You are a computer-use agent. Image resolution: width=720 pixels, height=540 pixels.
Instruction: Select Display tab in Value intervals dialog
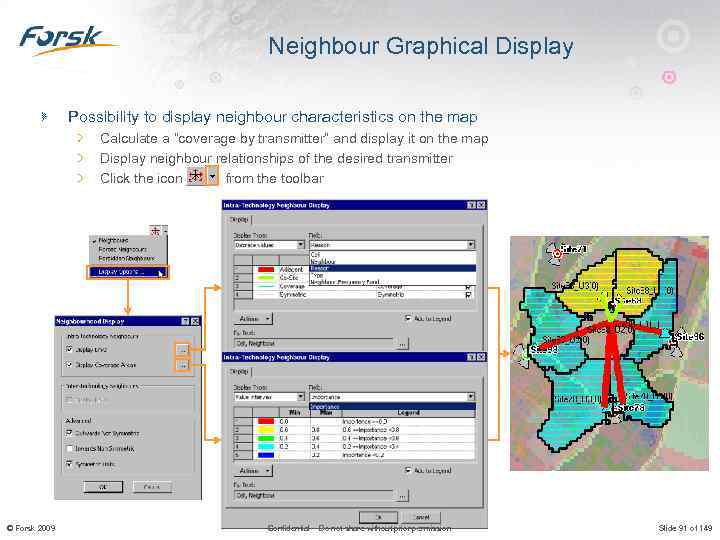coord(238,371)
